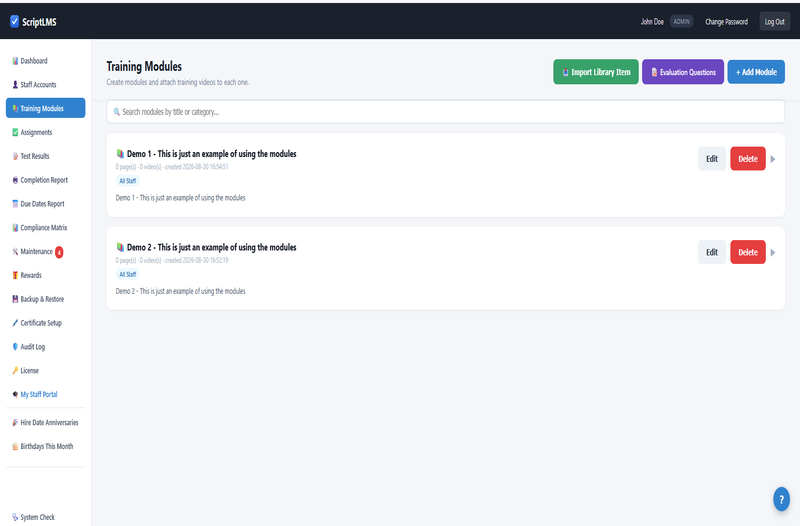800x526 pixels.
Task: Click the Staff Accounts person icon
Action: [15, 85]
